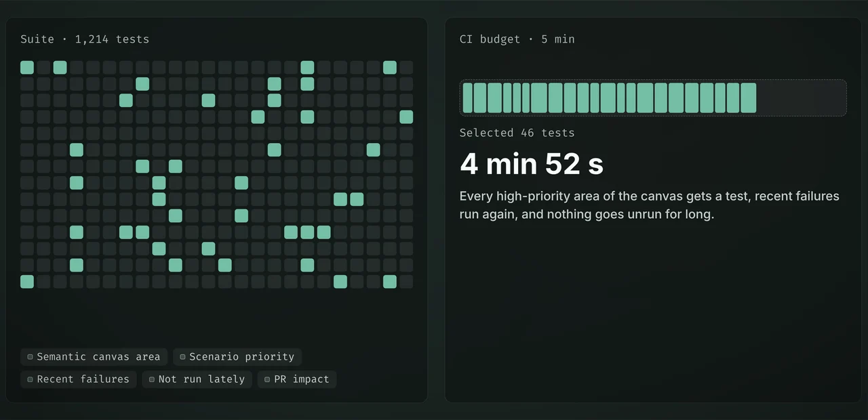The height and width of the screenshot is (420, 868).
Task: Toggle the Not run lately chip
Action: click(x=197, y=379)
